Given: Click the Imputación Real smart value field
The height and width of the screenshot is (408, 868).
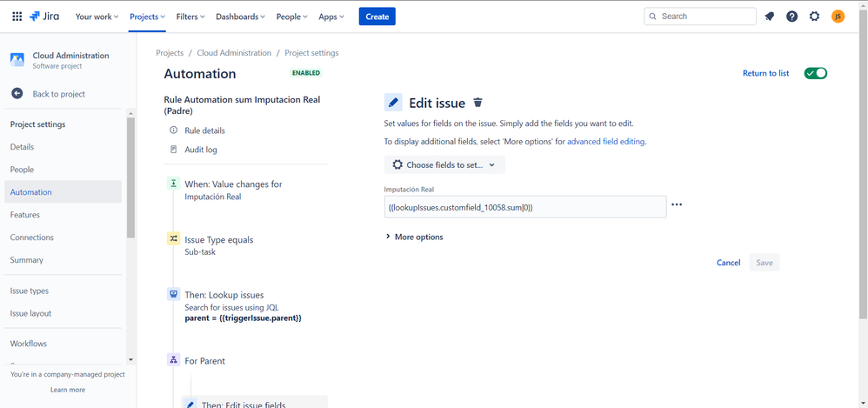Looking at the screenshot, I should pyautogui.click(x=525, y=206).
